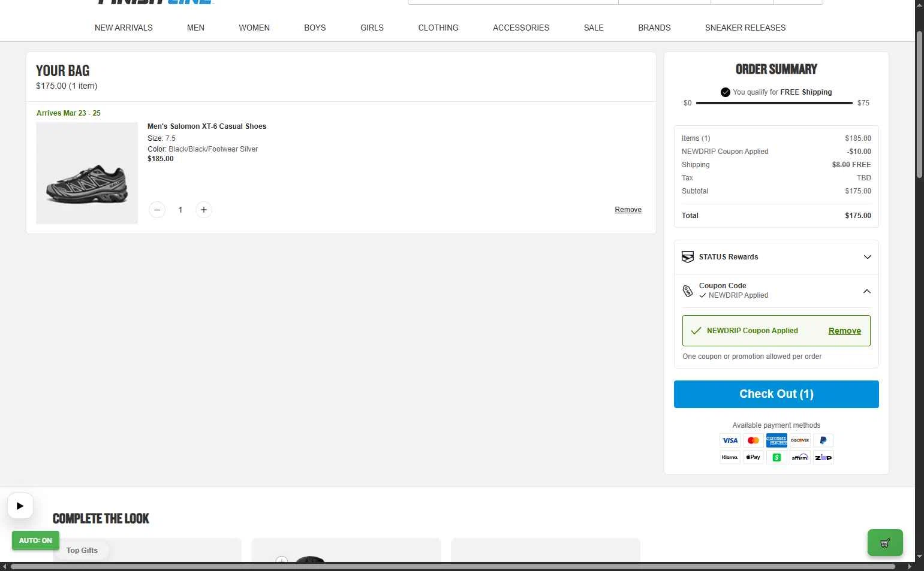Increase Salomon XT-6 quantity with plus button

(204, 210)
